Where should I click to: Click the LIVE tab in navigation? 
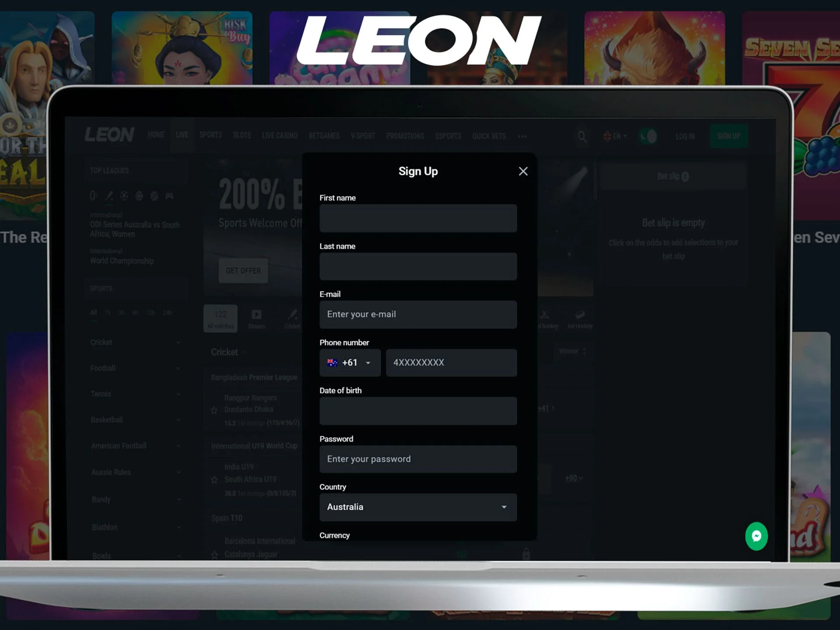pyautogui.click(x=182, y=136)
